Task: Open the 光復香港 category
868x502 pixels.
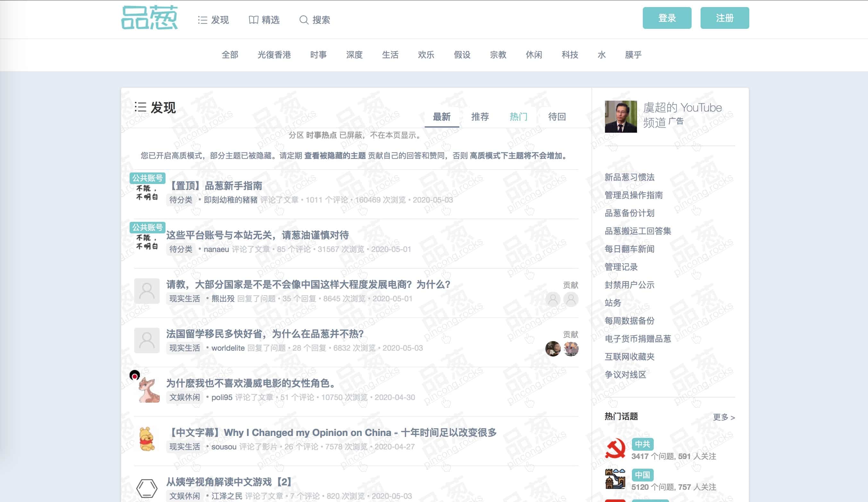Action: point(274,55)
